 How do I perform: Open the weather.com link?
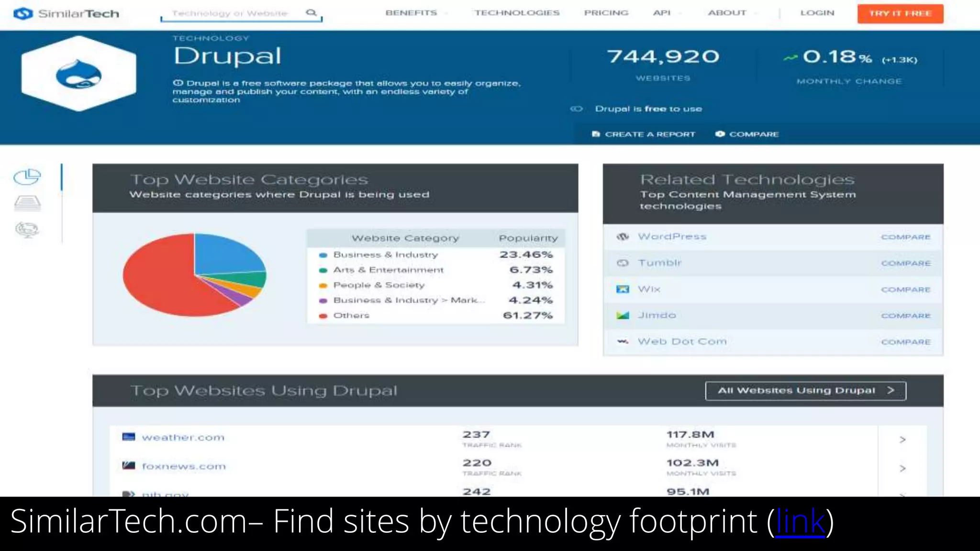183,438
